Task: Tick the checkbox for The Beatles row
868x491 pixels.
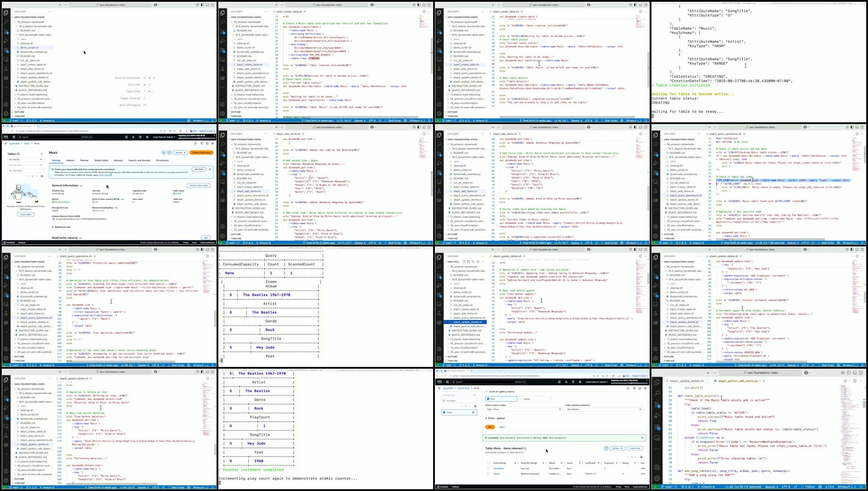Action: (x=488, y=468)
